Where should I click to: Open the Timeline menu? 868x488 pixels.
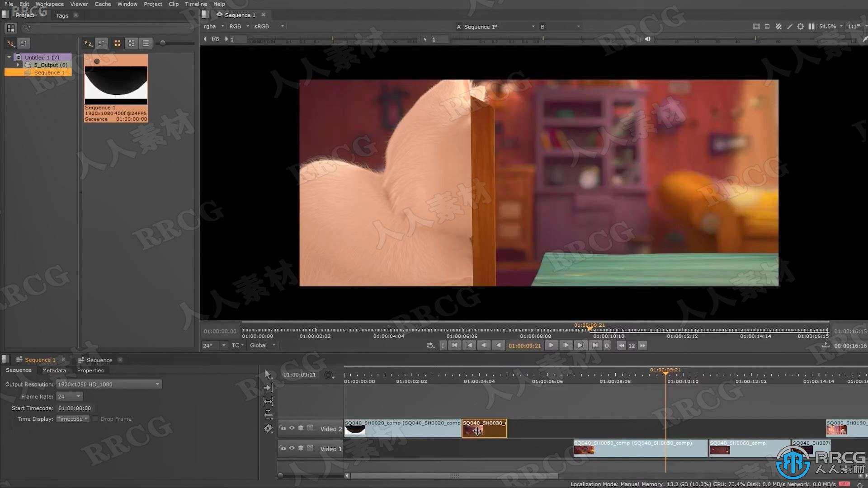(x=196, y=4)
